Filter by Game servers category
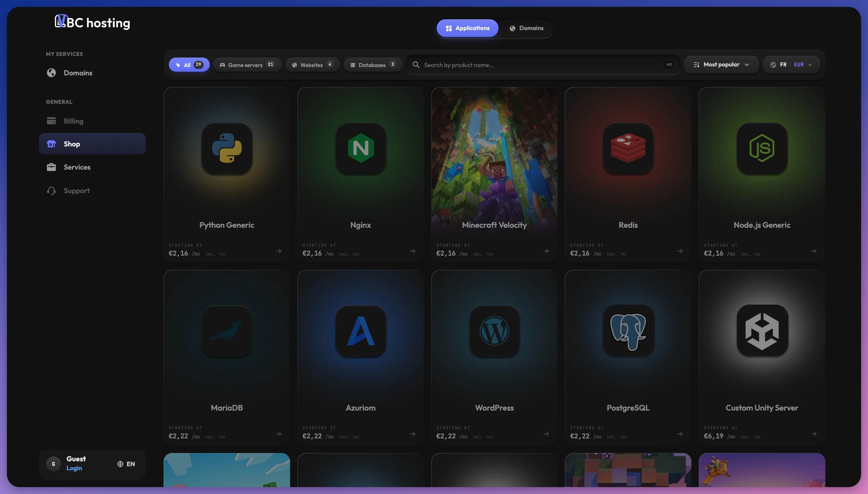Screen dimensions: 868x494 (x=247, y=64)
